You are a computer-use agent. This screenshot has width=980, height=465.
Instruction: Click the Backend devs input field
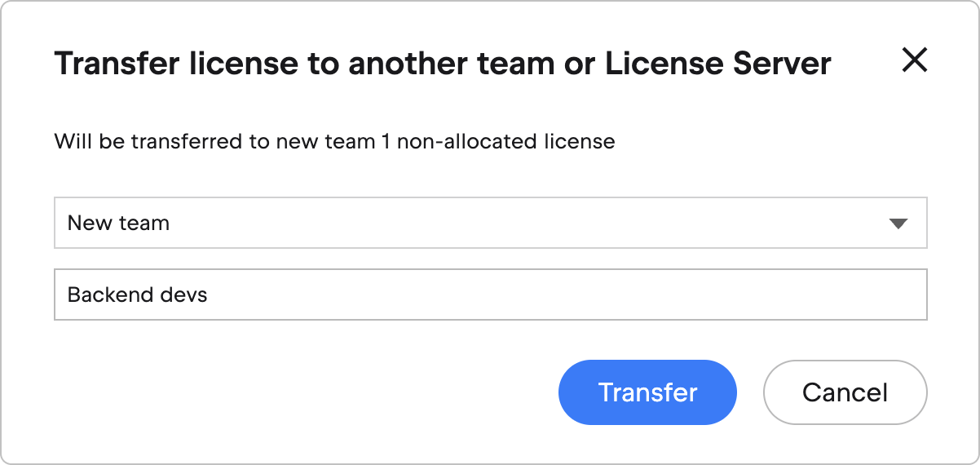[x=490, y=294]
